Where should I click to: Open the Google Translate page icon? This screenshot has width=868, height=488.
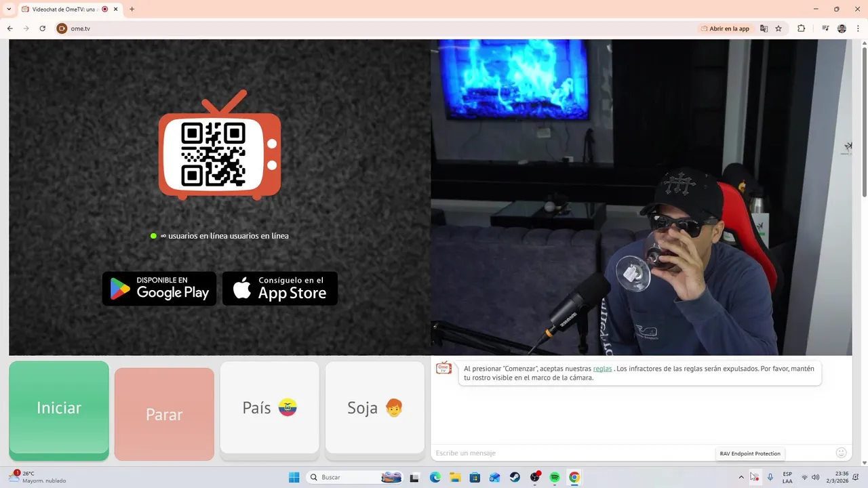tap(764, 28)
